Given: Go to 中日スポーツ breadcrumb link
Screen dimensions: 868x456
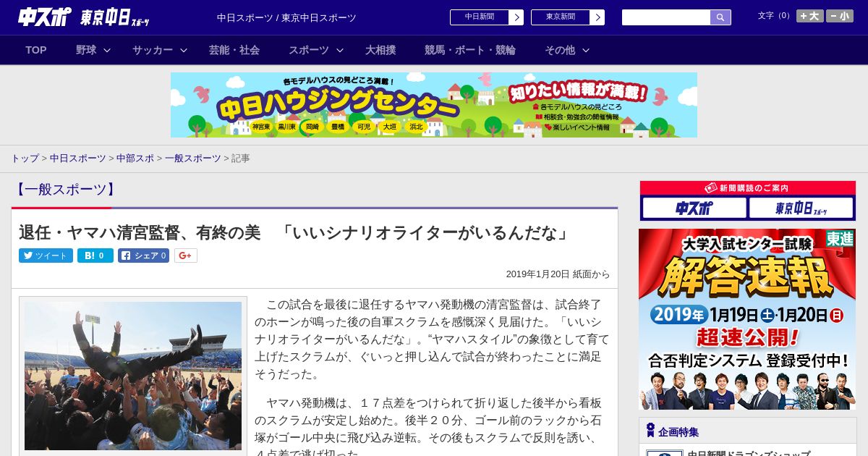Looking at the screenshot, I should tap(78, 158).
